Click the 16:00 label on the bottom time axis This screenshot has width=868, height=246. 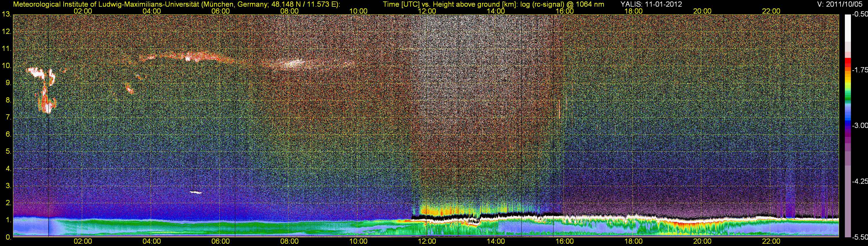pos(565,241)
